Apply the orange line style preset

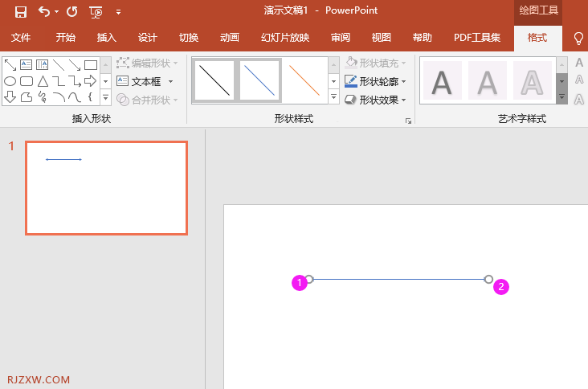click(304, 80)
